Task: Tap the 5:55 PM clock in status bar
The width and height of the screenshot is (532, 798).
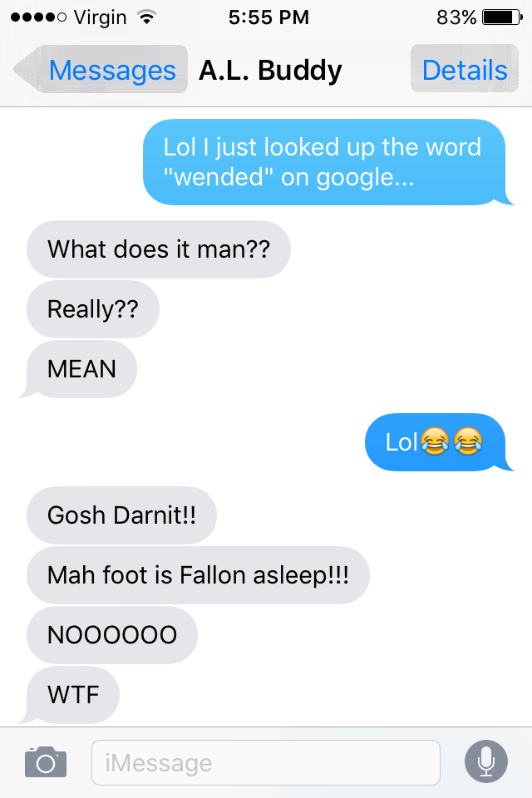Action: [268, 17]
